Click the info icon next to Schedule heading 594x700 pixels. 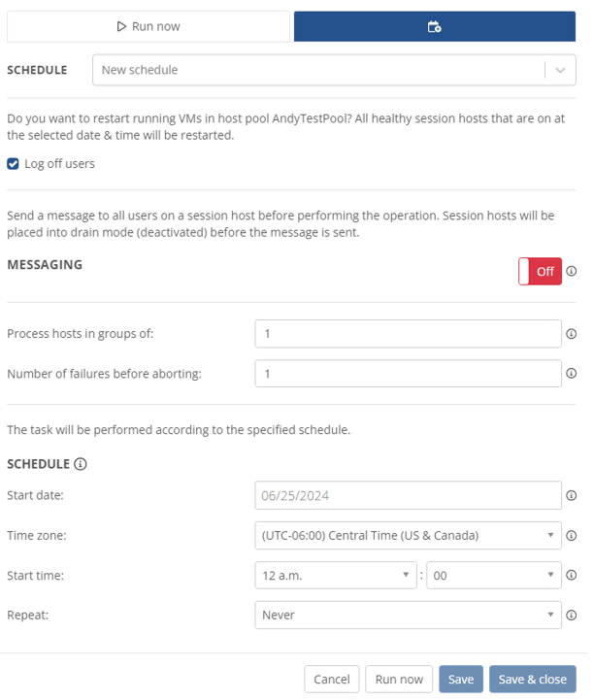pyautogui.click(x=81, y=464)
